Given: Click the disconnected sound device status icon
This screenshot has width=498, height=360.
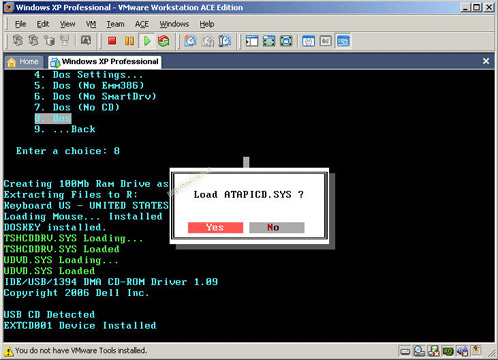Looking at the screenshot, I should 462,351.
